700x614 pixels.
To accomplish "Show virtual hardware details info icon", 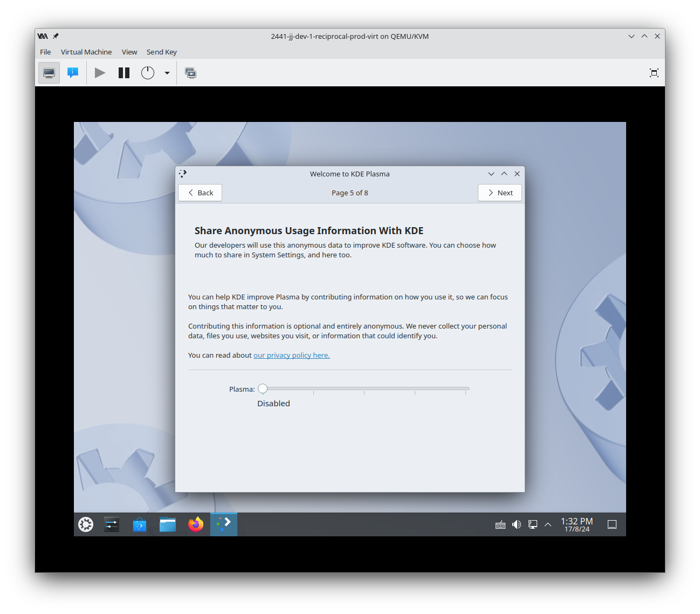I will coord(73,73).
